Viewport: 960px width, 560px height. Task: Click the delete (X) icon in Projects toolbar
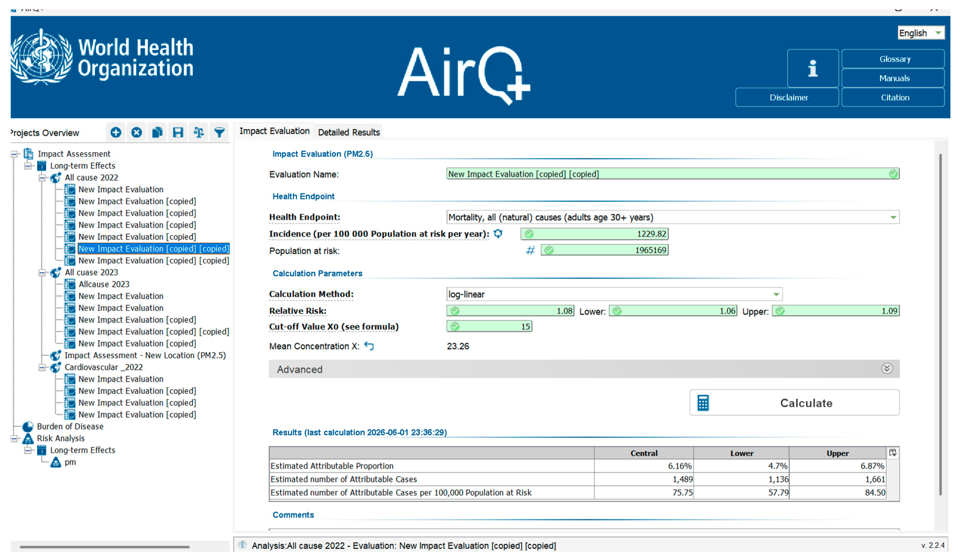click(x=136, y=133)
